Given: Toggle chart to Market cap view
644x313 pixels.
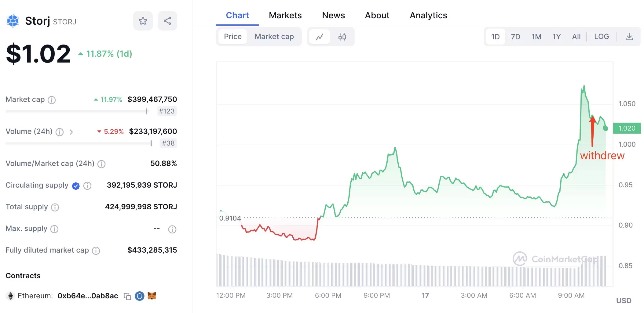Looking at the screenshot, I should tap(274, 37).
